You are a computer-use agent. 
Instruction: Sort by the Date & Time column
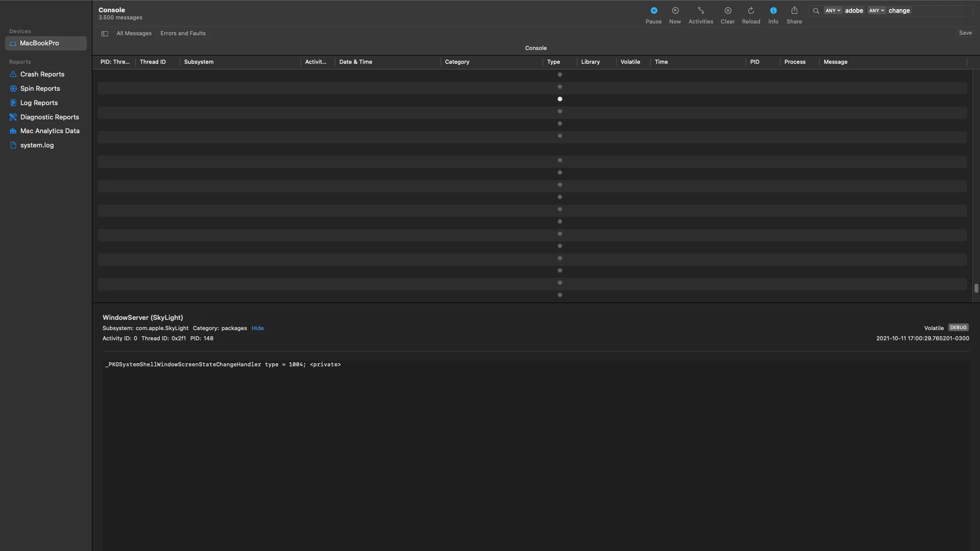[355, 62]
